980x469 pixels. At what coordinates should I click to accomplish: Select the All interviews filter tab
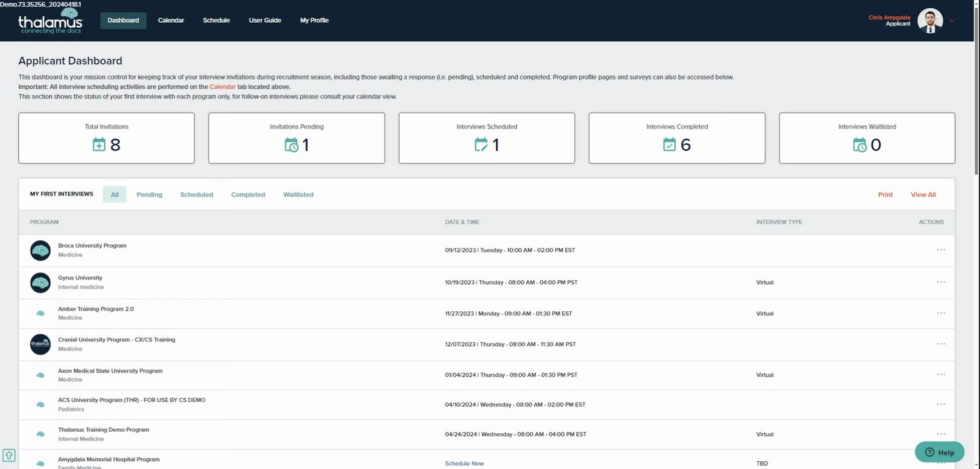pyautogui.click(x=115, y=194)
